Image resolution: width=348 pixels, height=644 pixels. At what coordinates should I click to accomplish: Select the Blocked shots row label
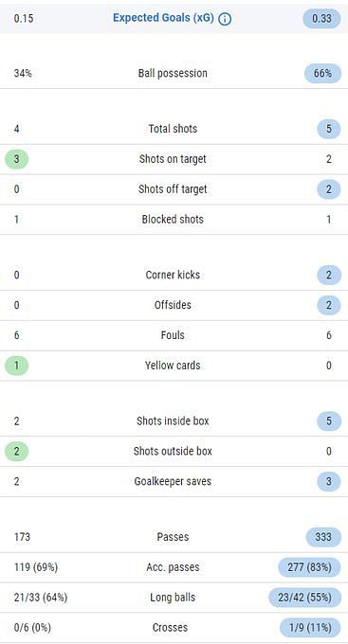click(173, 220)
